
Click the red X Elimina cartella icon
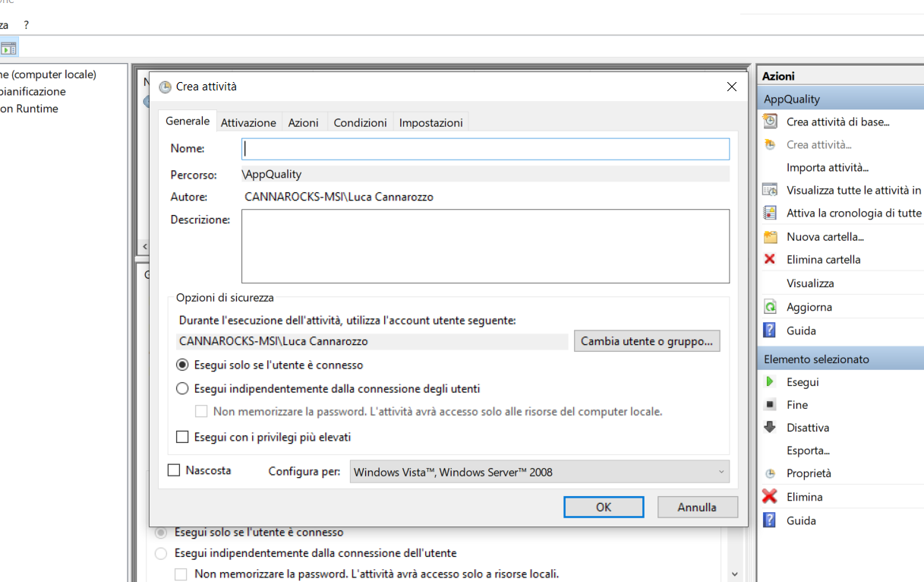[x=770, y=259]
